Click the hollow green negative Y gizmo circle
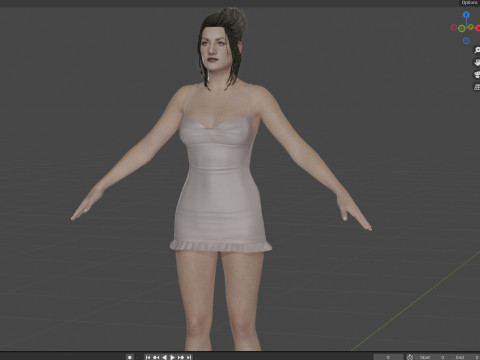The image size is (480, 360). pyautogui.click(x=462, y=29)
